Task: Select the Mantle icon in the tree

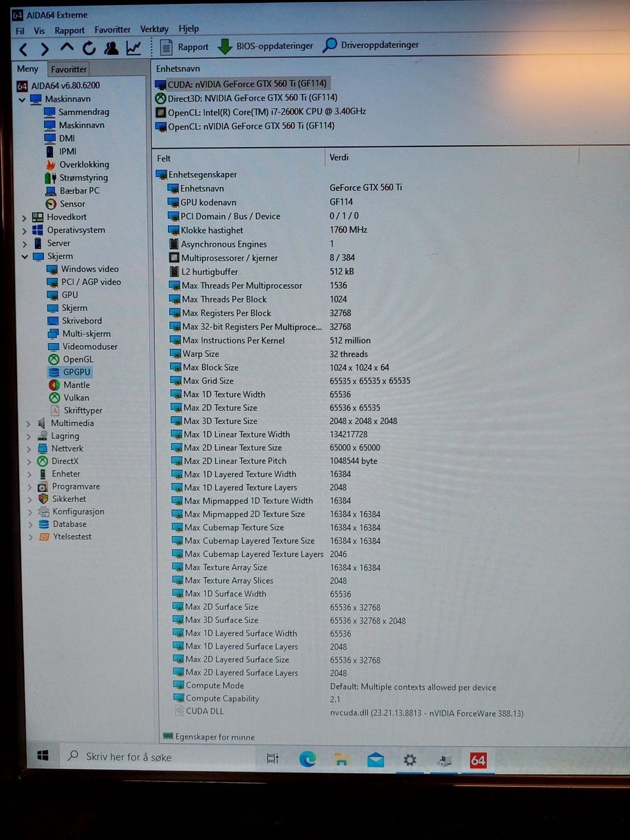Action: (x=54, y=385)
